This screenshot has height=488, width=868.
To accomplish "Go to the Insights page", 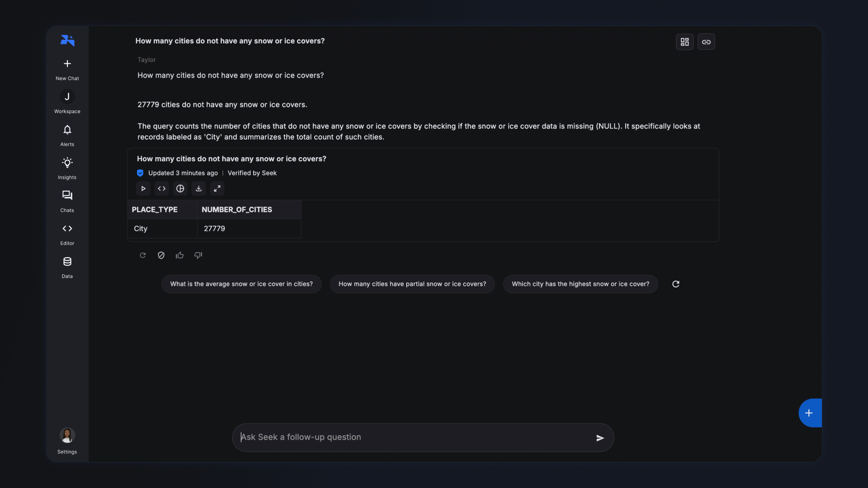I will [x=67, y=168].
